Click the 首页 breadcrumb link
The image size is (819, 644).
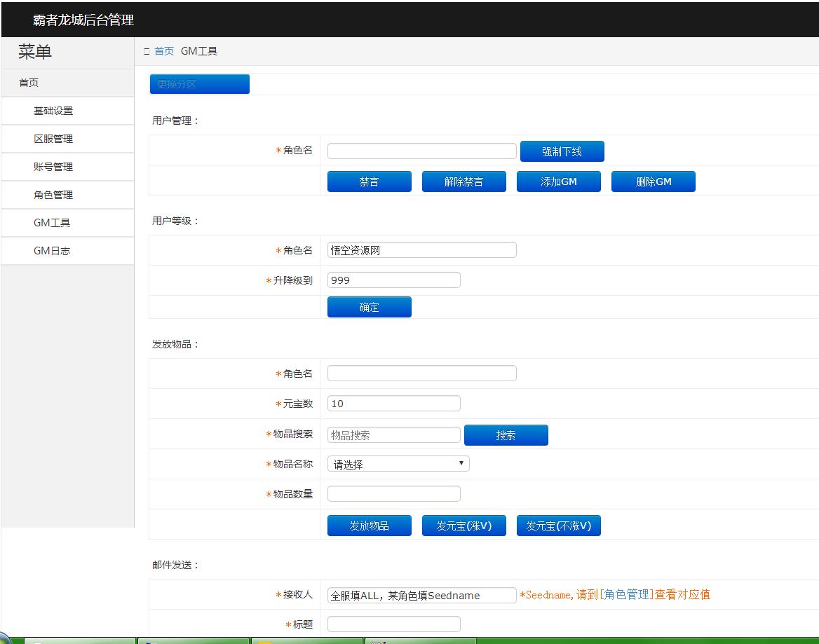164,51
